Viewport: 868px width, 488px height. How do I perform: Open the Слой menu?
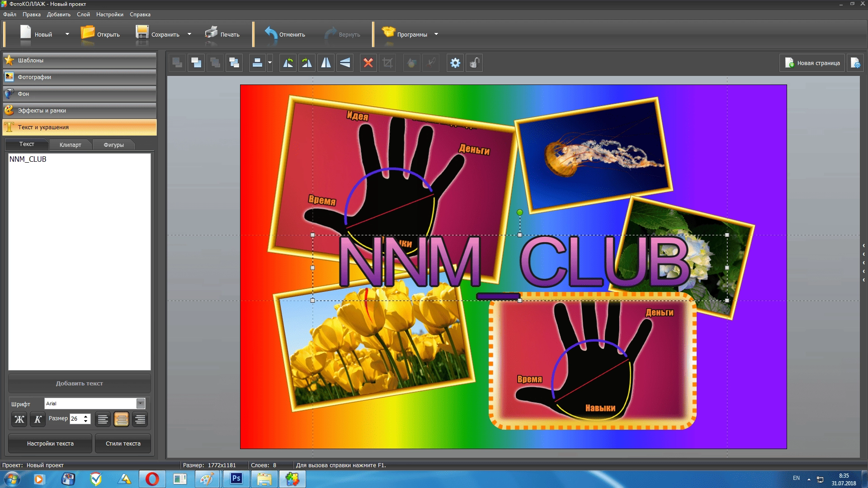[83, 14]
